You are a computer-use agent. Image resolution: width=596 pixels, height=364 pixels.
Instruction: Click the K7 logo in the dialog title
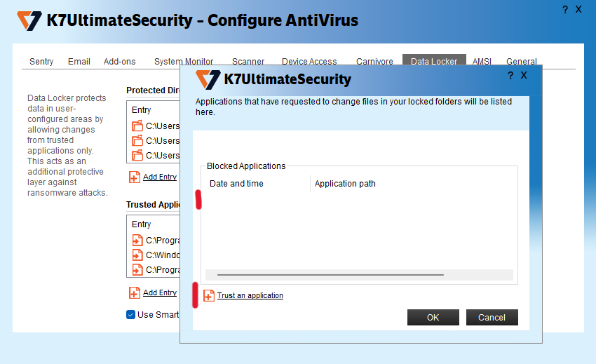tap(208, 79)
